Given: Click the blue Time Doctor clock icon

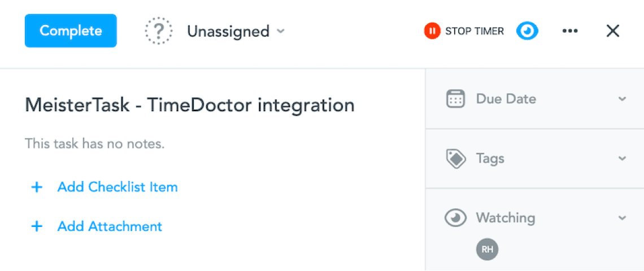Looking at the screenshot, I should click(x=527, y=31).
